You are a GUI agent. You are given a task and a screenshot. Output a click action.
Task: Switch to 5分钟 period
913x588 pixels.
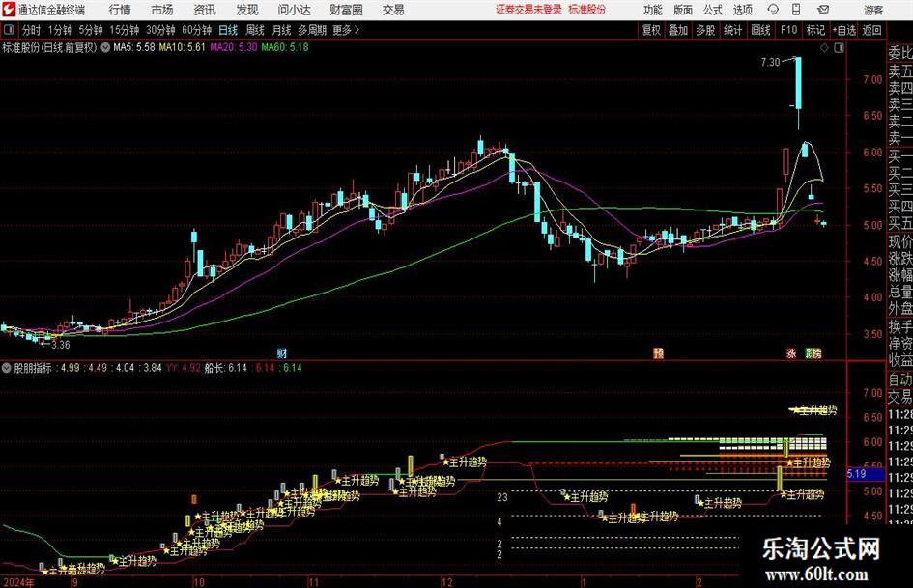(90, 30)
